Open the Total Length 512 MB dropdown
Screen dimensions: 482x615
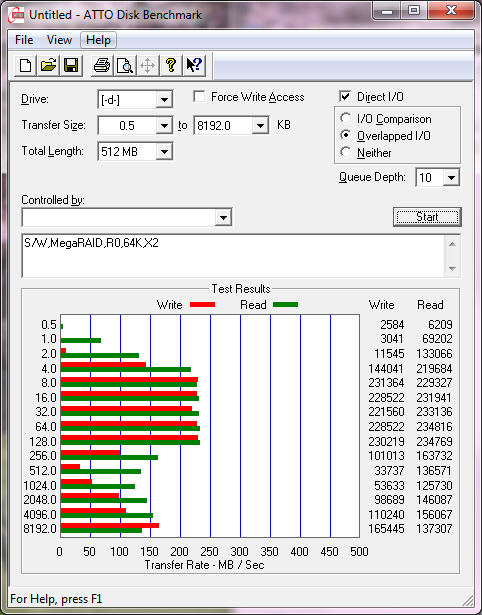pos(164,151)
